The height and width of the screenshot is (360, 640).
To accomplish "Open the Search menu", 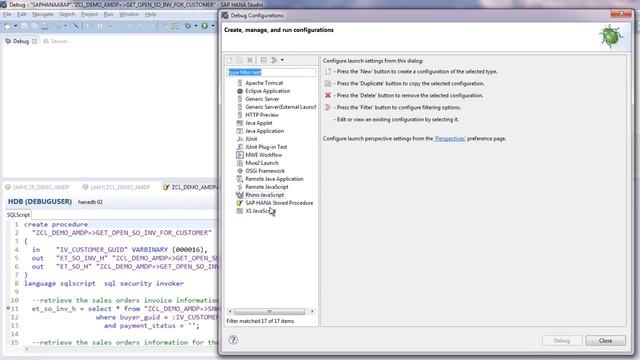I will coord(67,14).
